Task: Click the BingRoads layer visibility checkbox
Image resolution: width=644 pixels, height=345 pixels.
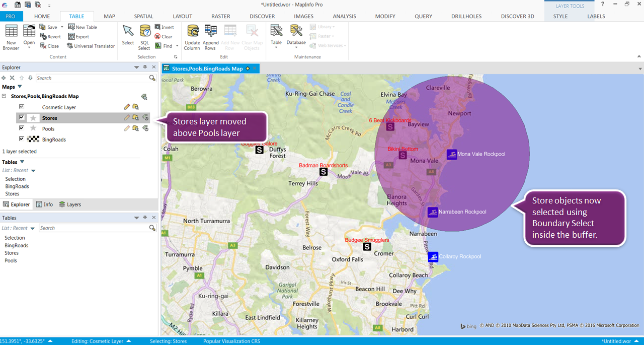Action: click(21, 139)
